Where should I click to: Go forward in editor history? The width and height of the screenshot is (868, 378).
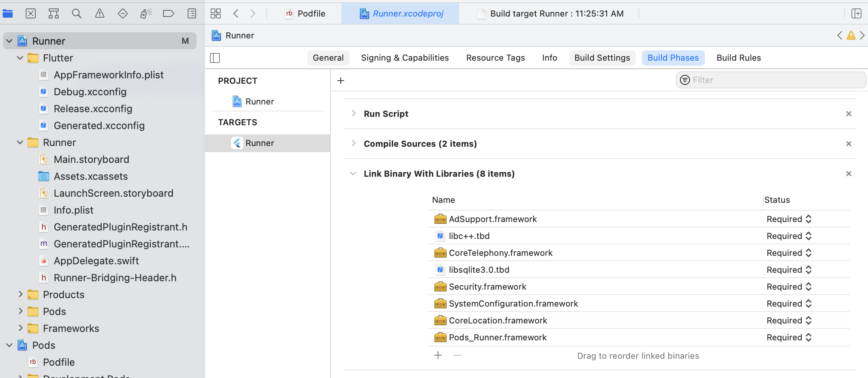tap(253, 14)
